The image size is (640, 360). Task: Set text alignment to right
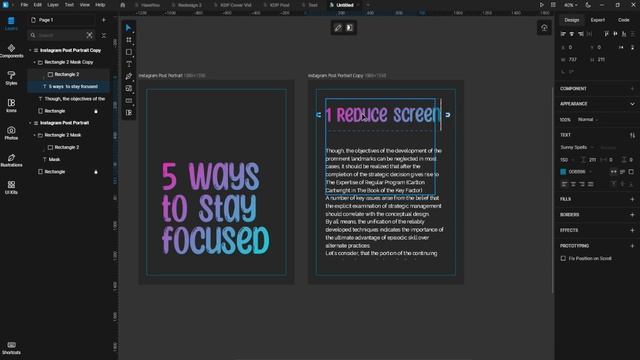tap(582, 184)
